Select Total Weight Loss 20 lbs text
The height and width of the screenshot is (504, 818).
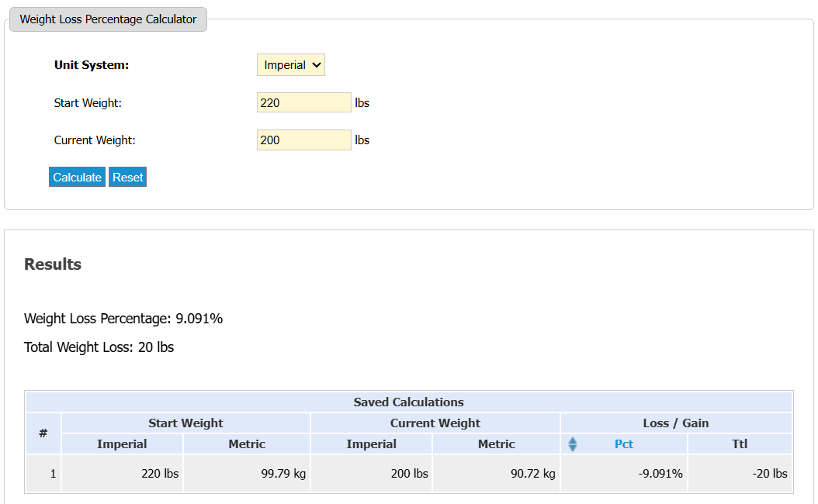tap(99, 347)
